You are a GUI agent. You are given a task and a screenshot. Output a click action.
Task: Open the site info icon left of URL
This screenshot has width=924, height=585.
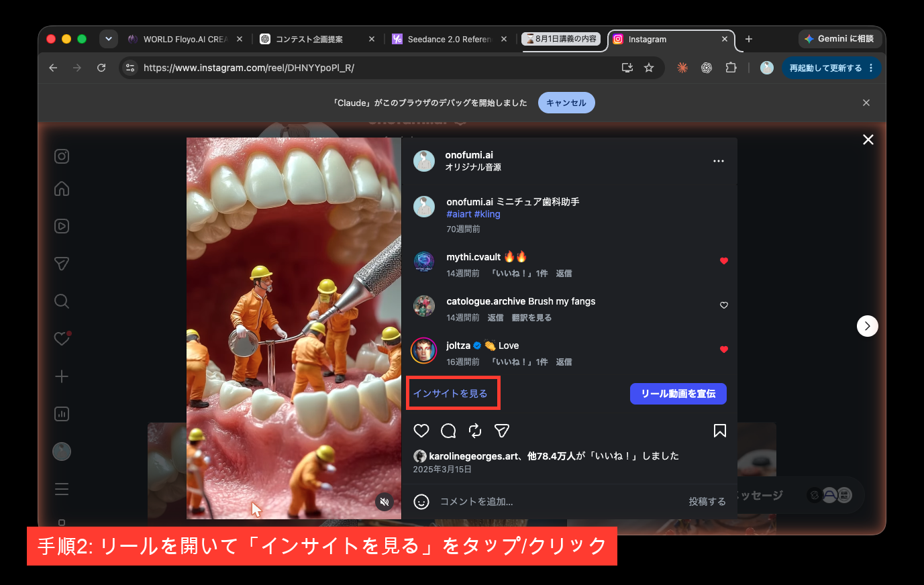click(x=131, y=68)
